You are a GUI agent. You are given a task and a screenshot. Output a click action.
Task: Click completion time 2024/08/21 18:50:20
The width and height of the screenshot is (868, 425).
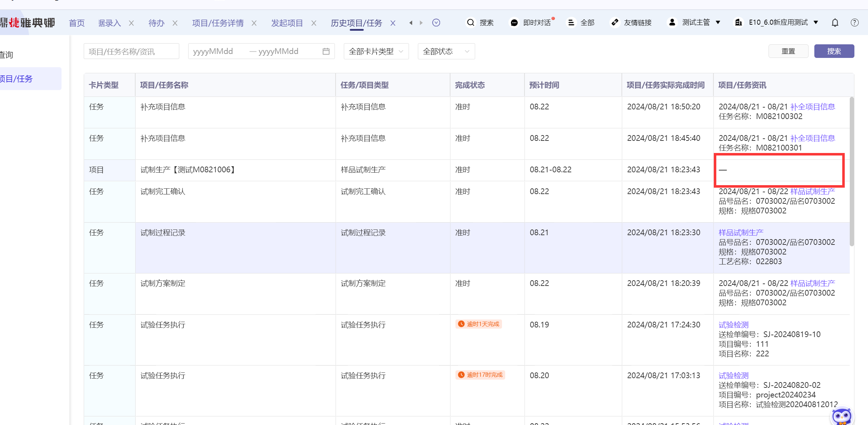pos(664,107)
